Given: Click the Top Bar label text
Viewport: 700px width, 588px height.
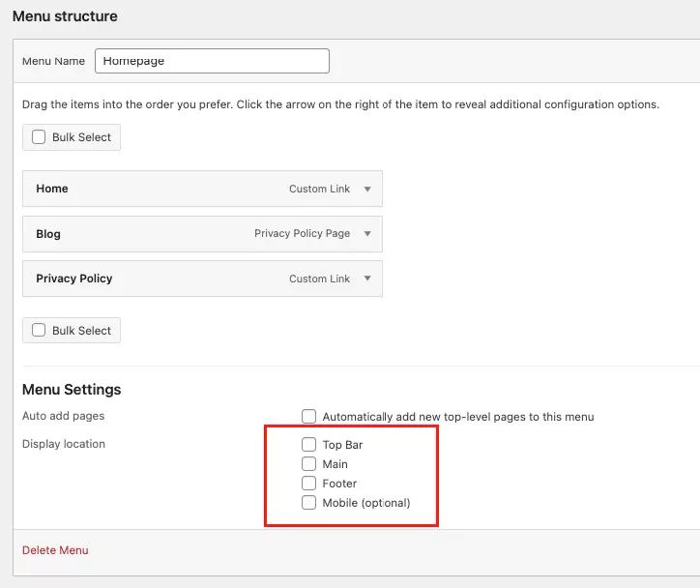Looking at the screenshot, I should point(342,445).
